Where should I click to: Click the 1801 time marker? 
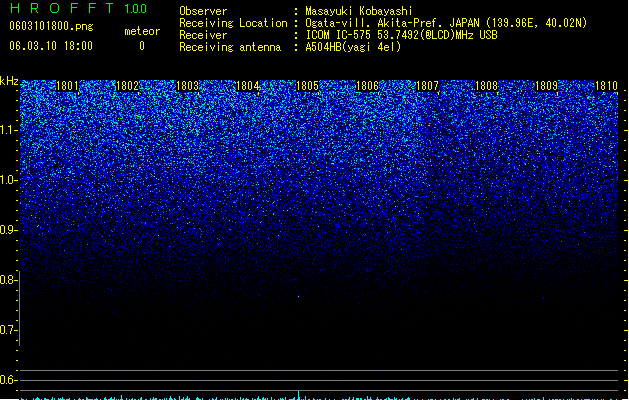(x=67, y=86)
